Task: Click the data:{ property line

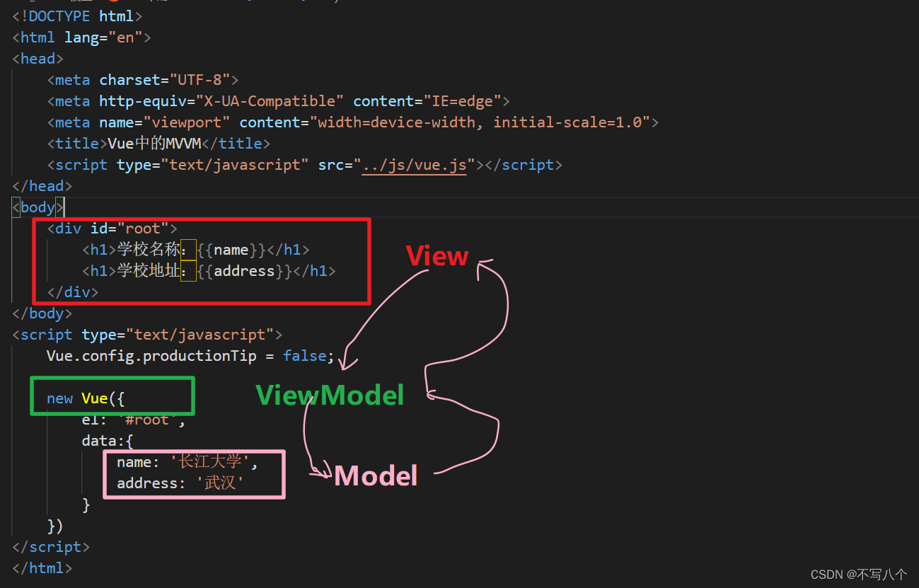Action: [x=108, y=441]
